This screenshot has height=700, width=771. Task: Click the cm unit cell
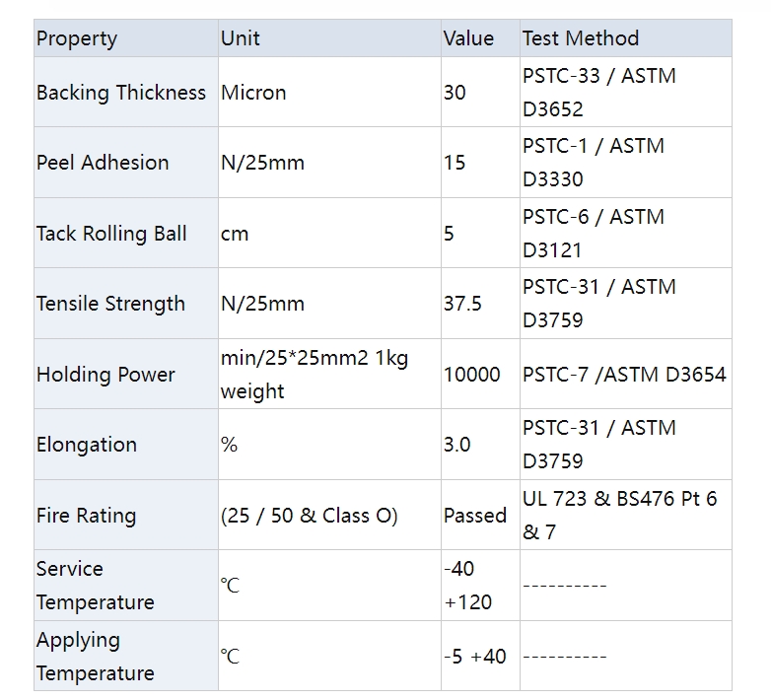click(235, 234)
